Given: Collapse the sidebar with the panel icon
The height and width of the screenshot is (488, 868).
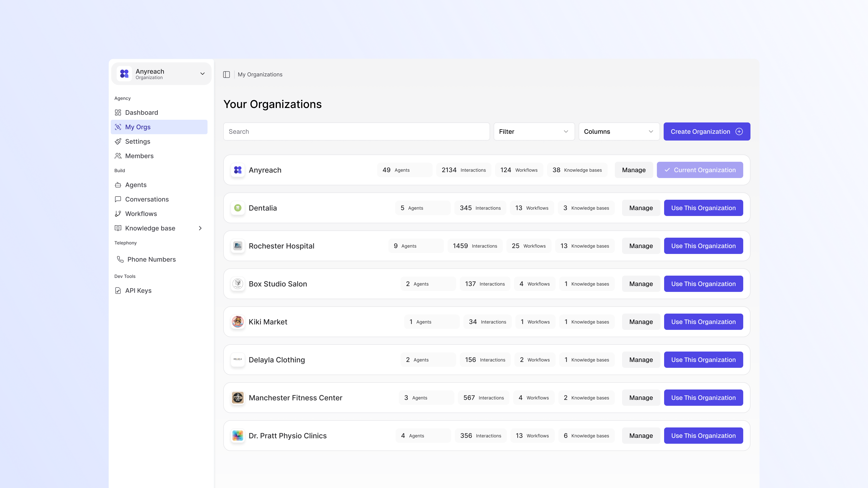Looking at the screenshot, I should [226, 74].
